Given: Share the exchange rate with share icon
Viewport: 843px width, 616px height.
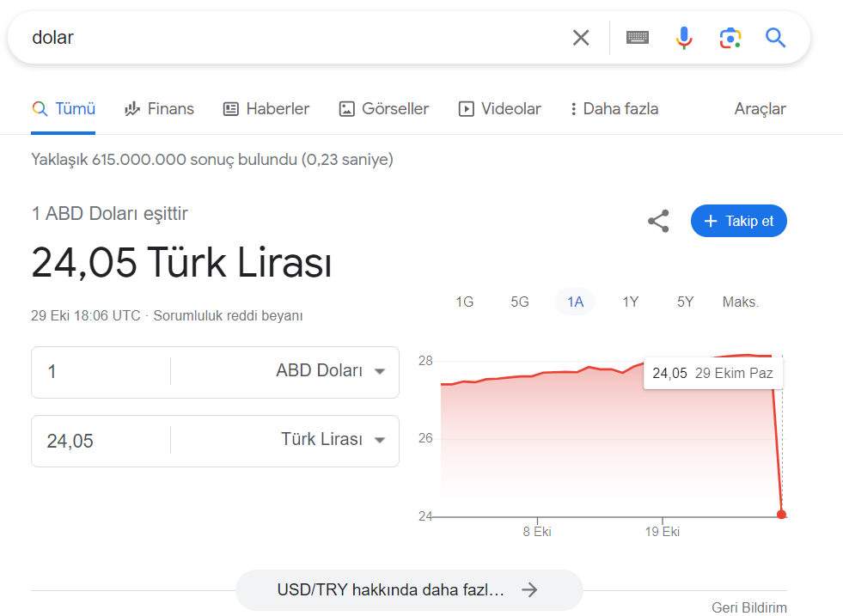Looking at the screenshot, I should [658, 221].
